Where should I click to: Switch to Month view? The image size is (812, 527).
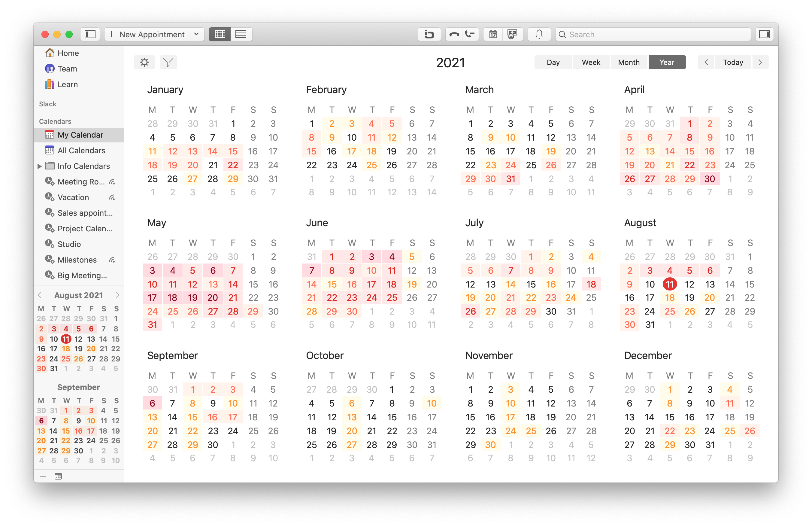629,62
